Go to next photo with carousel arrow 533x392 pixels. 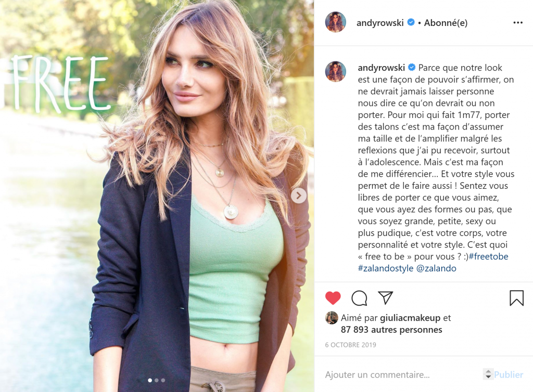click(299, 195)
